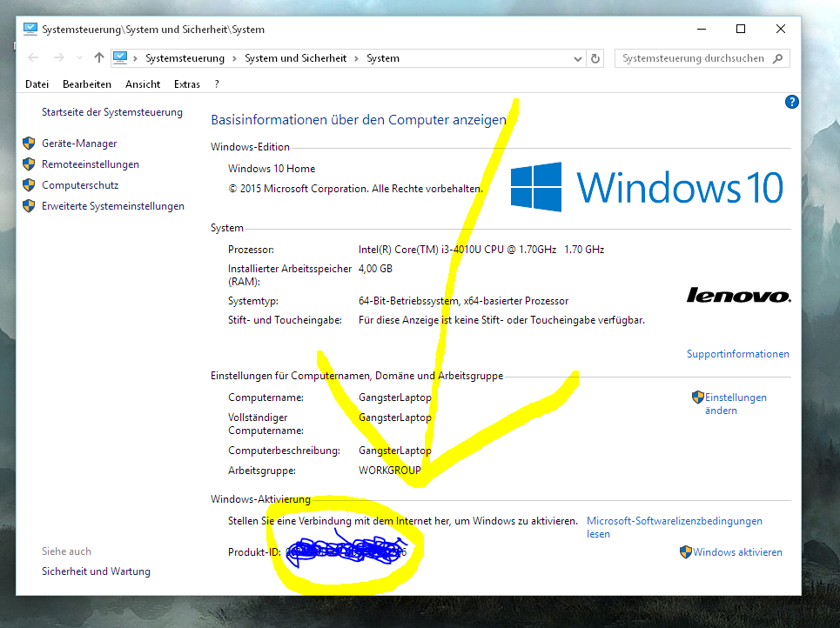Click System und Sicherheit breadcrumb
Viewport: 840px width, 628px height.
pyautogui.click(x=296, y=58)
